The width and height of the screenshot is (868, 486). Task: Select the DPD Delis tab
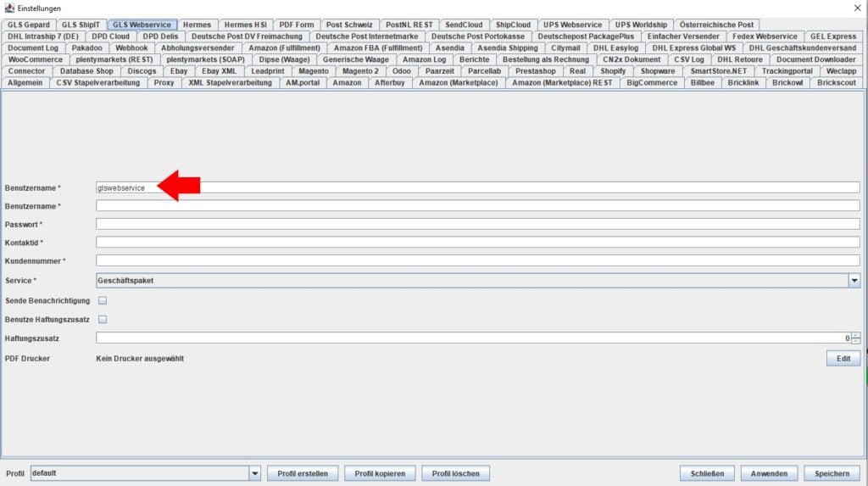pos(160,36)
